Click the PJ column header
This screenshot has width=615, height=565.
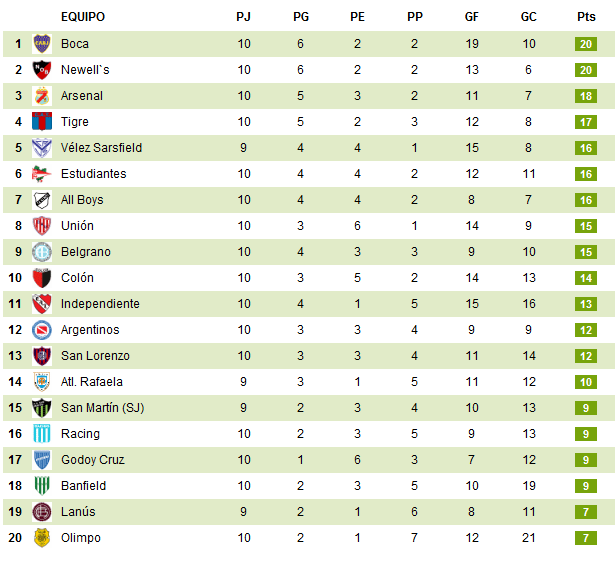click(x=244, y=17)
